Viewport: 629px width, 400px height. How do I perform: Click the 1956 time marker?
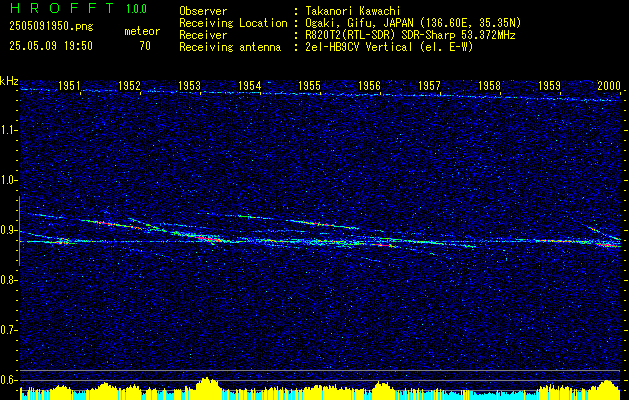pos(369,85)
